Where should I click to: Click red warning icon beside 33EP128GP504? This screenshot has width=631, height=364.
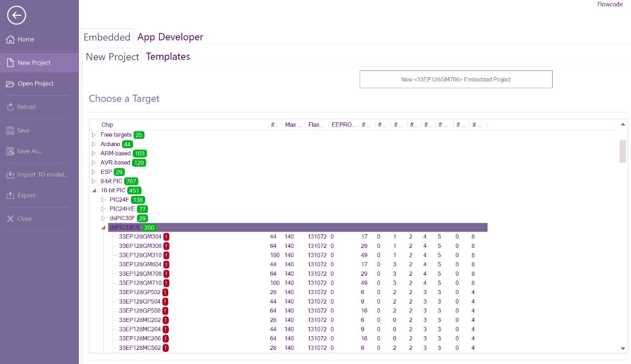165,301
